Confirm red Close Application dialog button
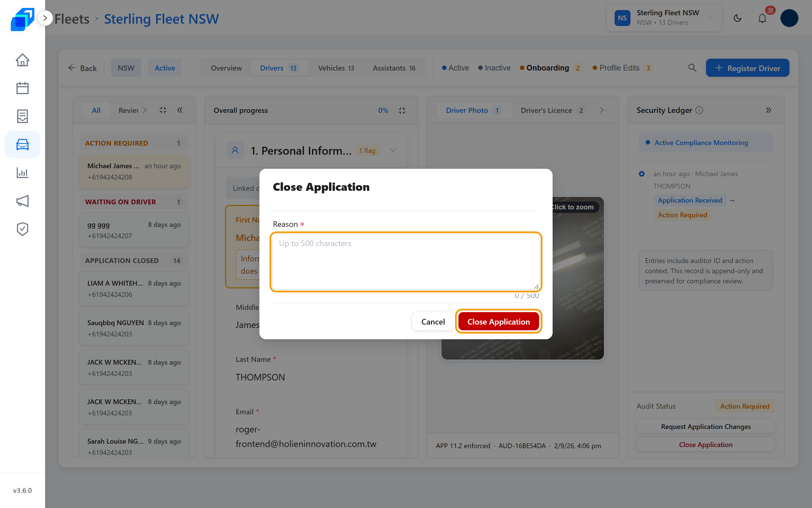Screen dimensions: 812x508 [x=498, y=321]
